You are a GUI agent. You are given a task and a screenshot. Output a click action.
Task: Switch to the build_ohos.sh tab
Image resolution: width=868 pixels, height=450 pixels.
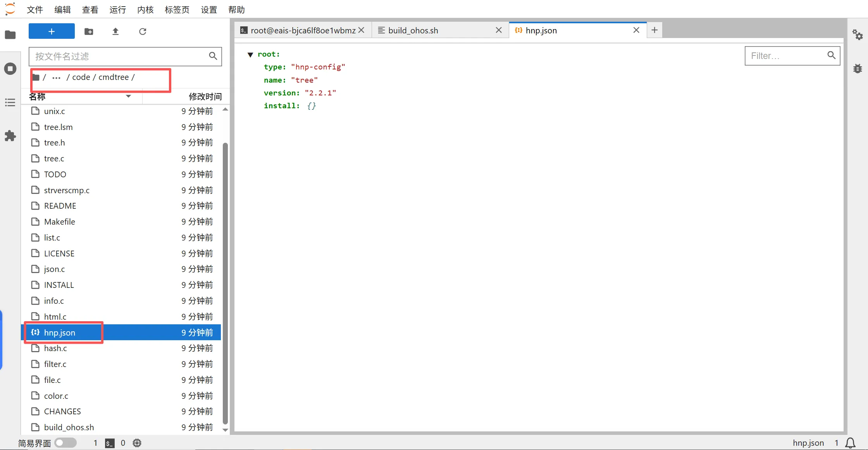[413, 30]
